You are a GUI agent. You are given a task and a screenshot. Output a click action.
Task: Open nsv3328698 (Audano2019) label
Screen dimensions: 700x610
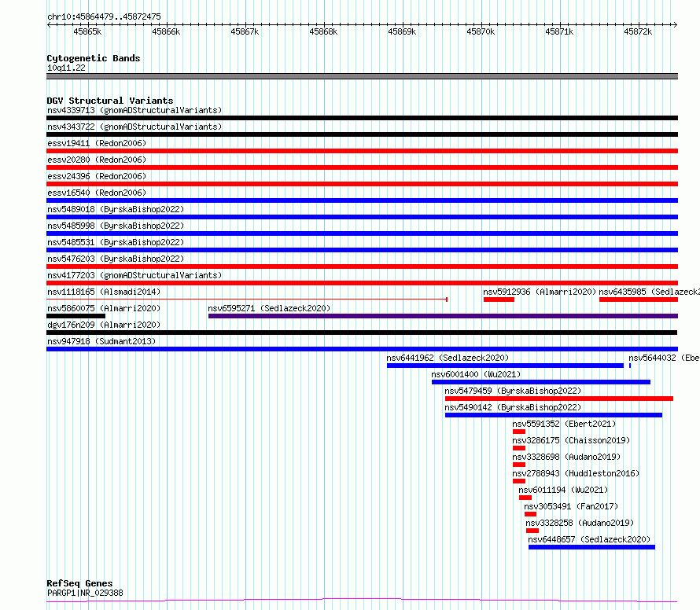(x=566, y=457)
